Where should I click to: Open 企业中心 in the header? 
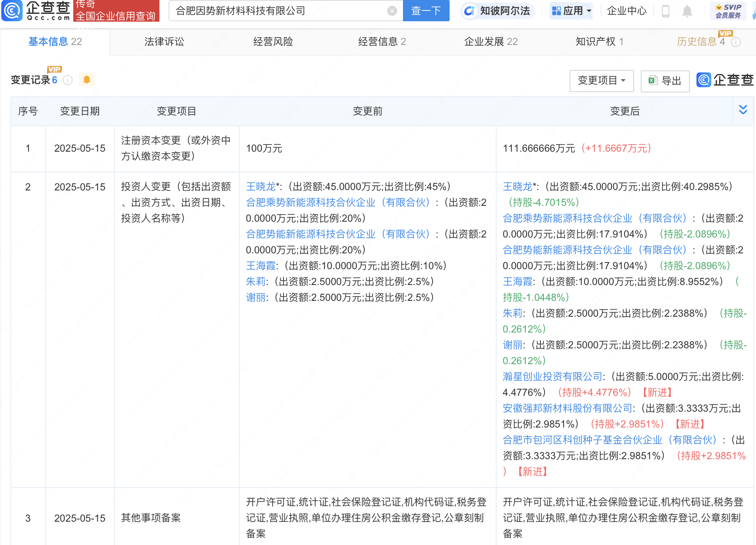pos(627,11)
